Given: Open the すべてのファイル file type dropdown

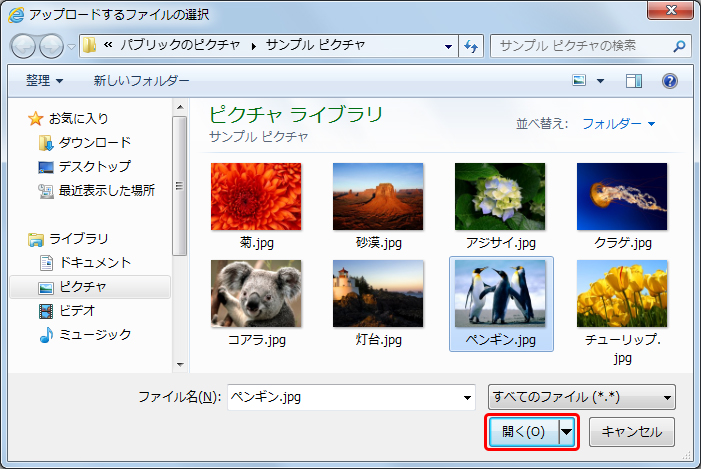Looking at the screenshot, I should (x=580, y=396).
